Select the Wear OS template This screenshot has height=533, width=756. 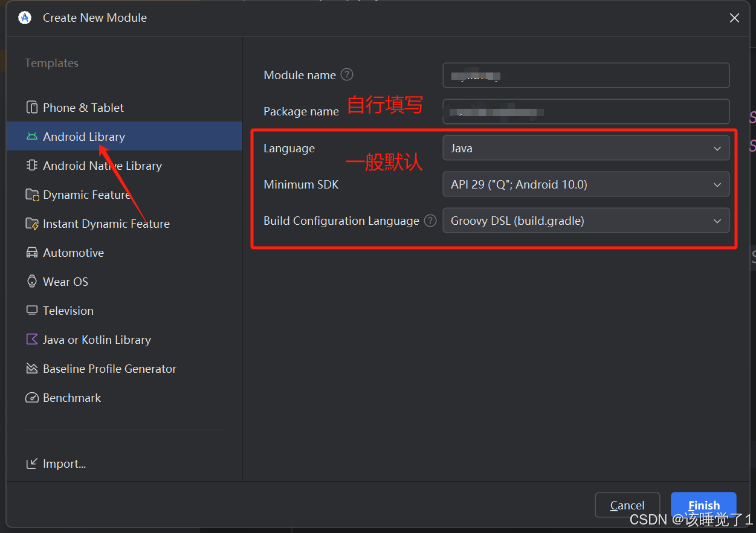124,282
